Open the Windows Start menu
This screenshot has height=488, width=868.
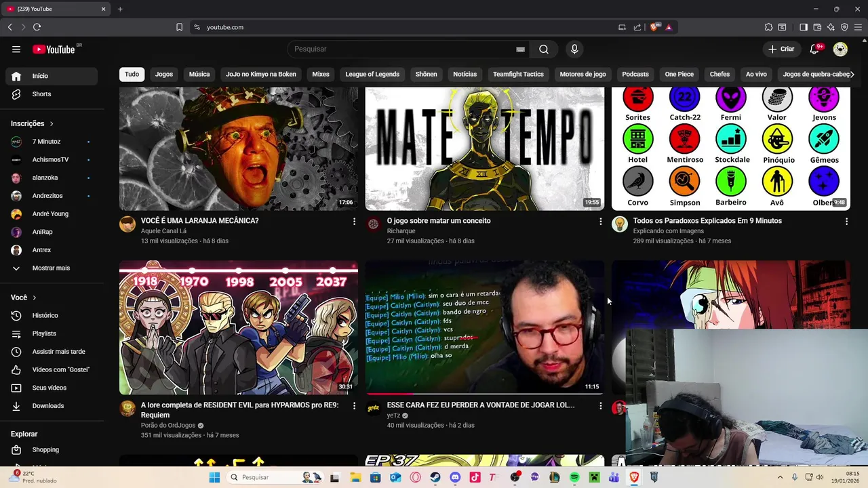(x=214, y=477)
